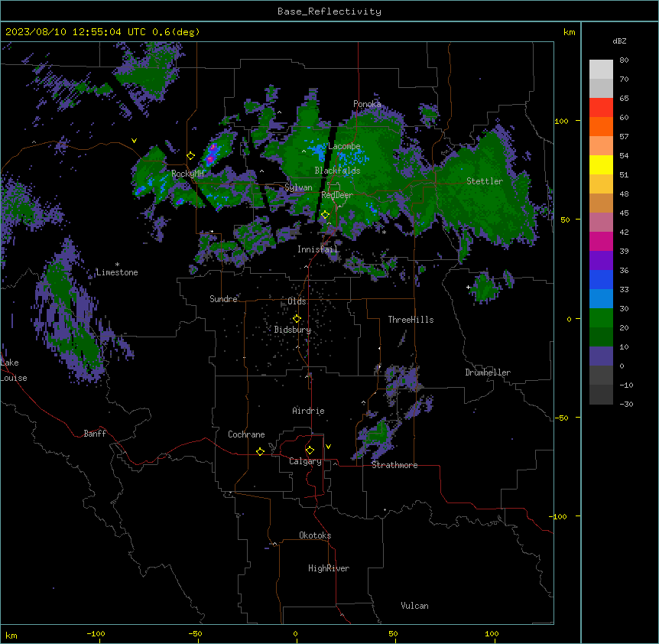659x644 pixels.
Task: Click the Lake Louise label
Action: coord(14,370)
